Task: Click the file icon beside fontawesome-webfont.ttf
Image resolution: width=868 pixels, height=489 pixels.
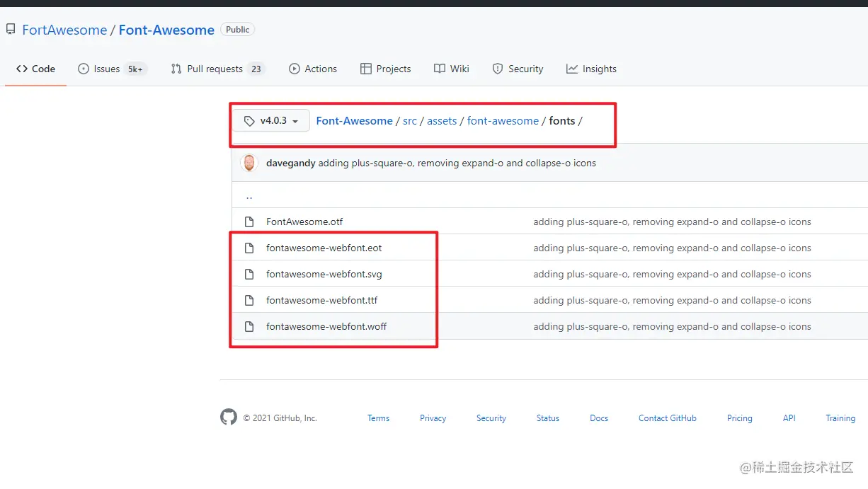Action: point(249,300)
